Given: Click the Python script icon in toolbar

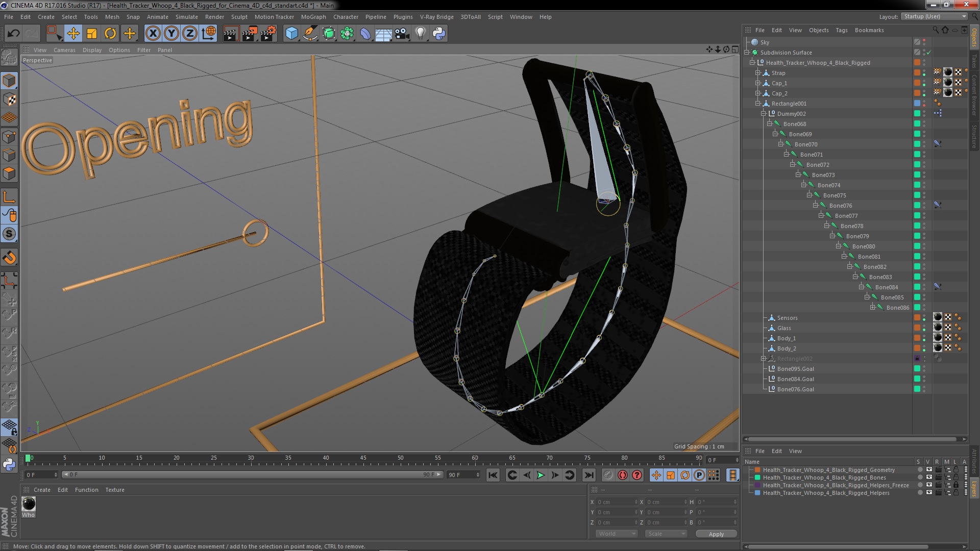Looking at the screenshot, I should (439, 34).
